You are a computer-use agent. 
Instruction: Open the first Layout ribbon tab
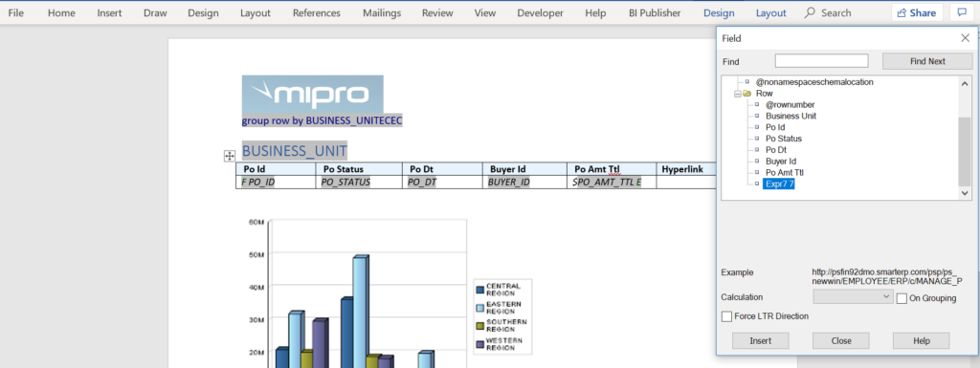click(x=255, y=12)
